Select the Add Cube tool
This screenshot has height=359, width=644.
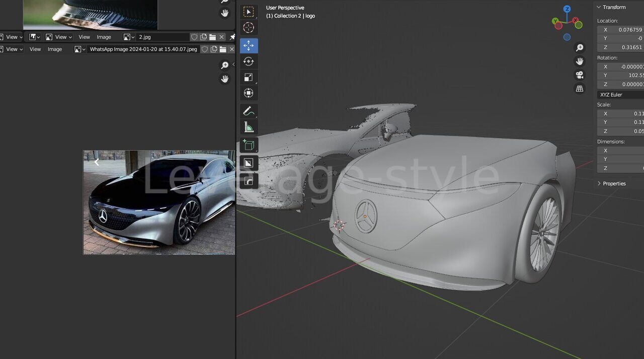pyautogui.click(x=249, y=146)
